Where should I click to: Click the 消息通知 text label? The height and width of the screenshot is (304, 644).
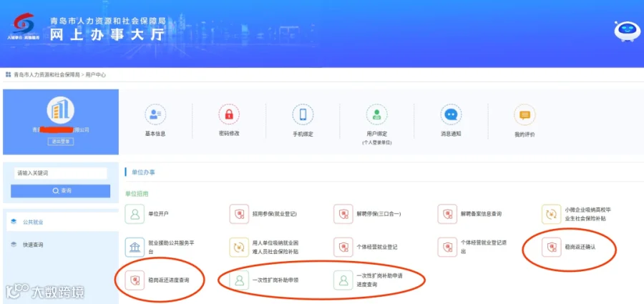(451, 134)
